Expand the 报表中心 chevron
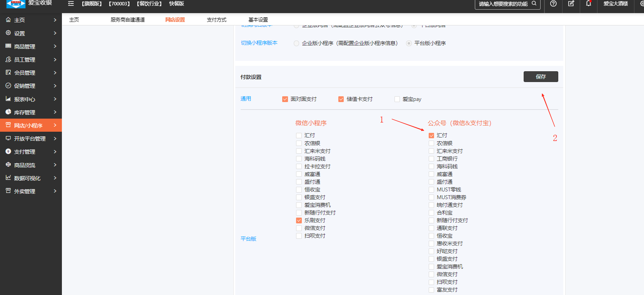The height and width of the screenshot is (295, 644). click(x=55, y=99)
